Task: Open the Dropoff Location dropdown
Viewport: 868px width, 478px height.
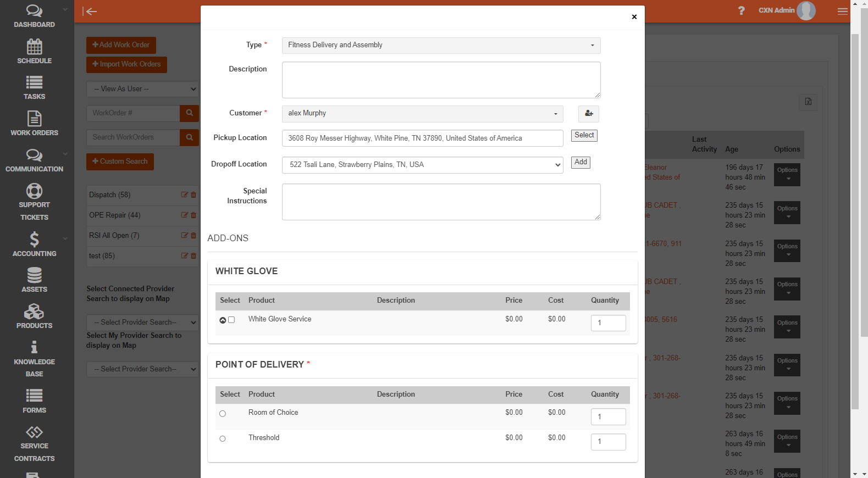Action: pos(422,165)
